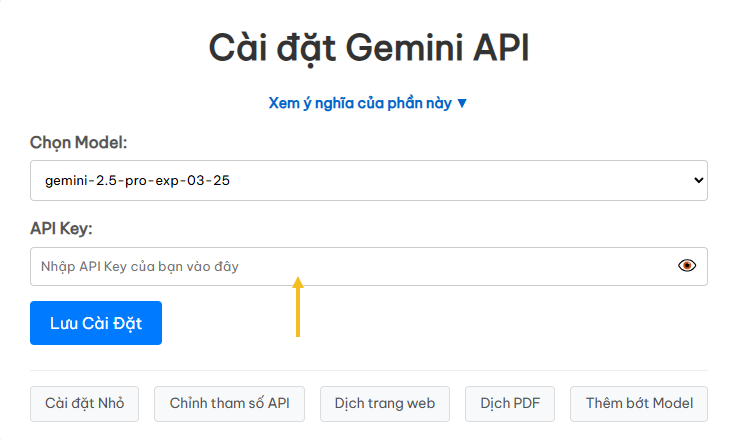
Task: Select the Dịch PDF option
Action: [510, 404]
